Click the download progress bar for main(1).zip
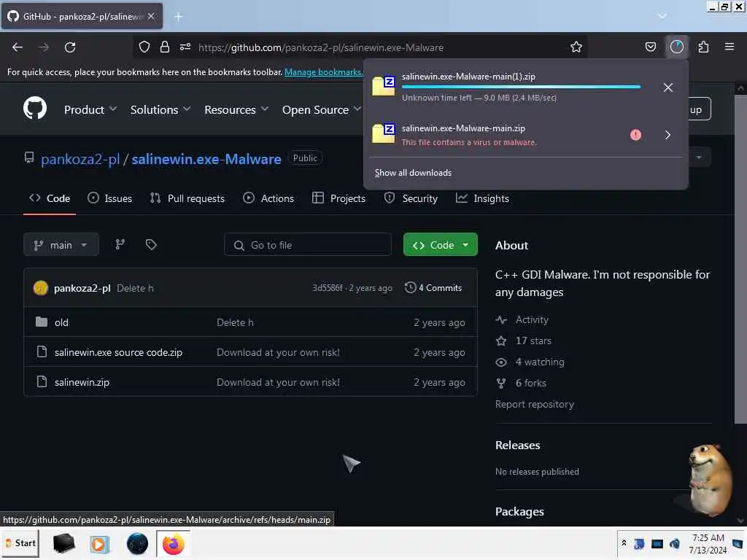The image size is (747, 560). coord(521,87)
